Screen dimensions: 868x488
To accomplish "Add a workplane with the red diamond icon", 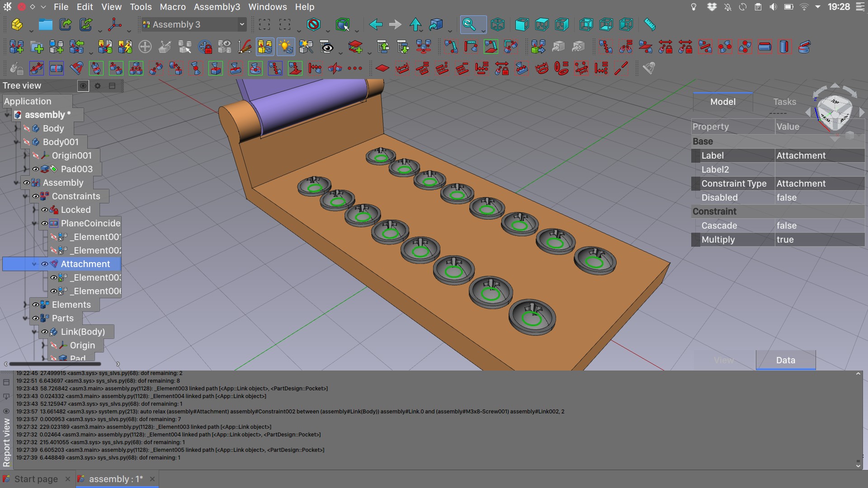I will click(x=382, y=68).
